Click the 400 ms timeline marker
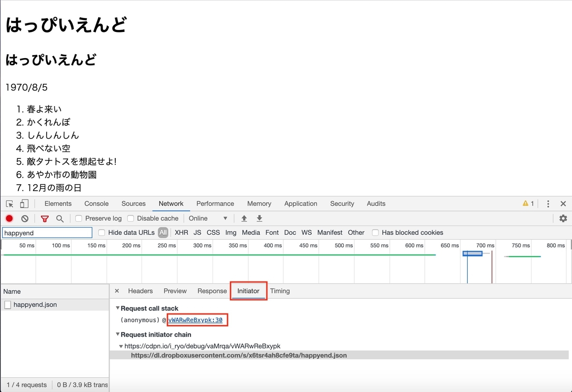 [x=273, y=246]
